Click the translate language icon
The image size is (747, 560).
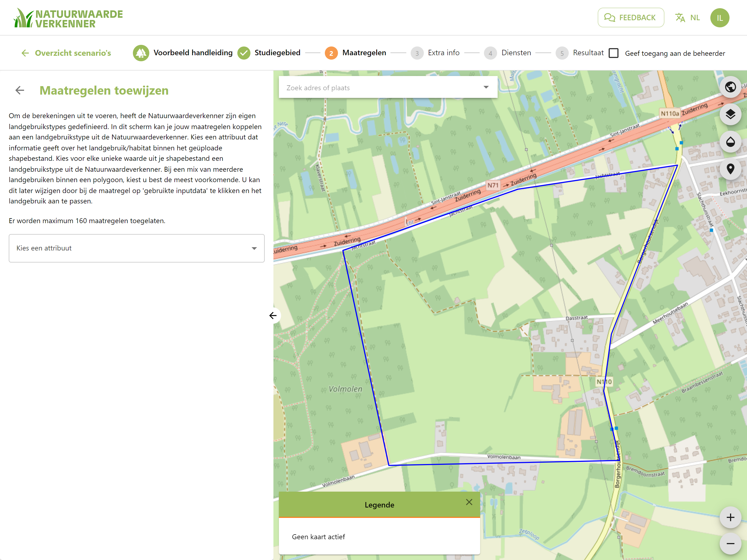point(680,17)
